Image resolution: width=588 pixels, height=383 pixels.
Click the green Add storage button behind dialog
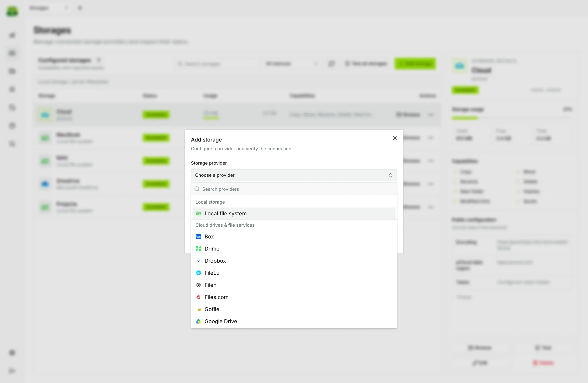(x=415, y=64)
